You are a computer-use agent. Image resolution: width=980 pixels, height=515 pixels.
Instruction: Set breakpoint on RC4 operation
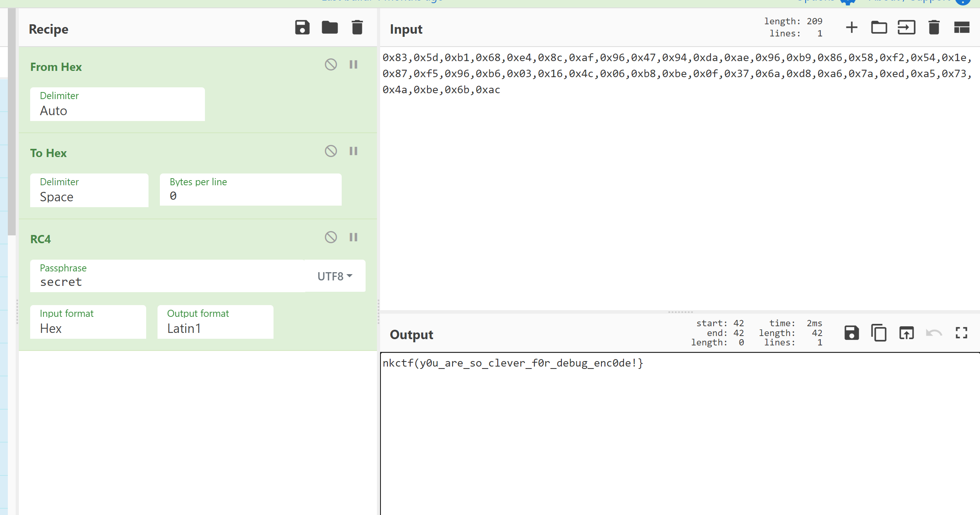[353, 237]
